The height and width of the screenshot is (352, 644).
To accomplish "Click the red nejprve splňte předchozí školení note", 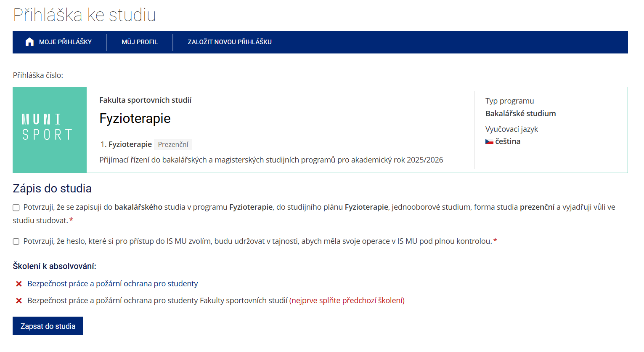I will 347,301.
